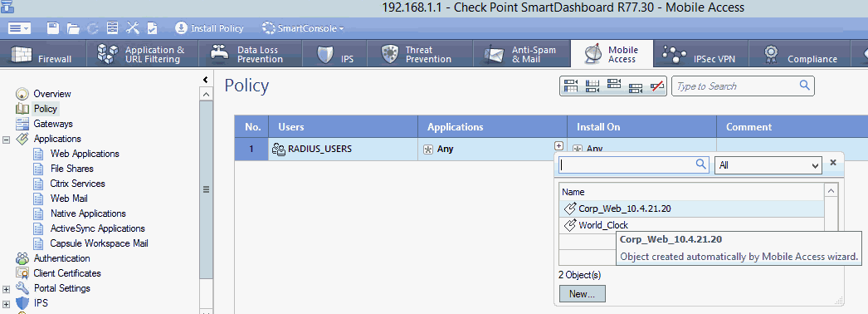Screen dimensions: 868x314
Task: Open Web Applications tree item
Action: coord(85,154)
